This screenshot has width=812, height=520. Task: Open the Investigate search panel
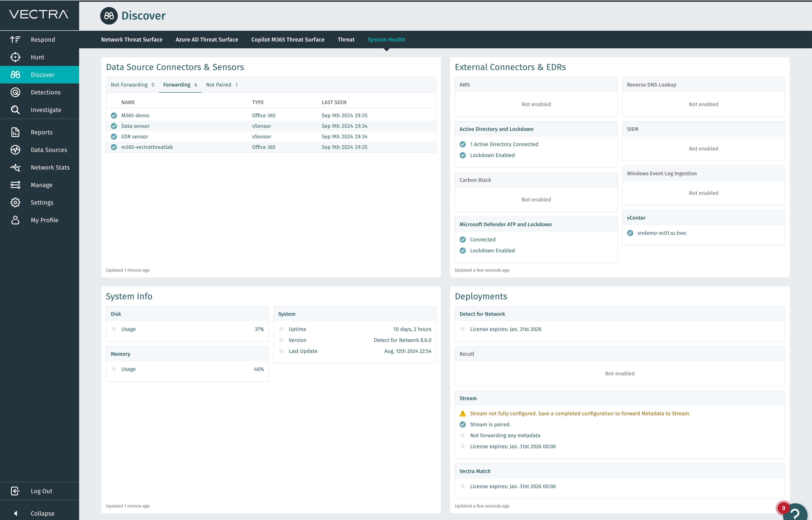(46, 110)
